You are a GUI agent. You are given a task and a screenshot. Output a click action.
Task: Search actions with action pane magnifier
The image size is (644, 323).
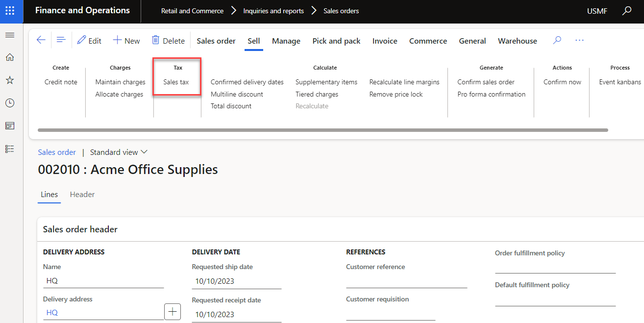(557, 40)
